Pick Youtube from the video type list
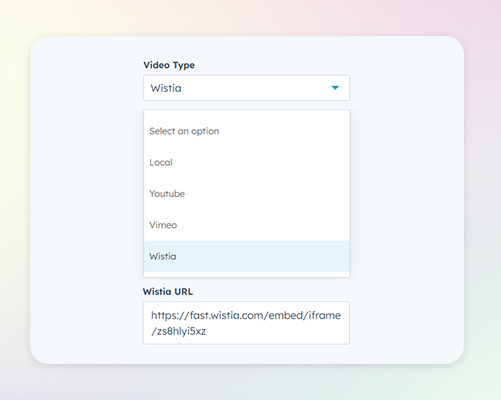The width and height of the screenshot is (501, 400). click(247, 194)
